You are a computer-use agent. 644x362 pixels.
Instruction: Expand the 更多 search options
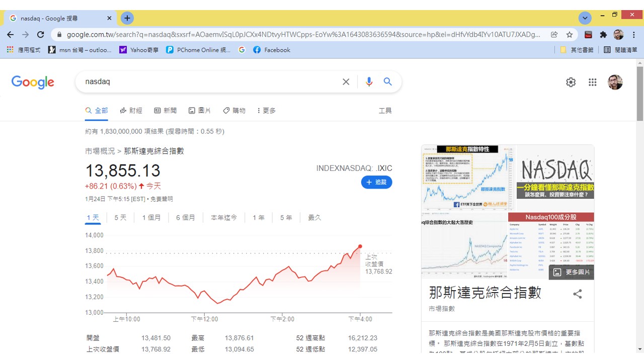click(267, 111)
